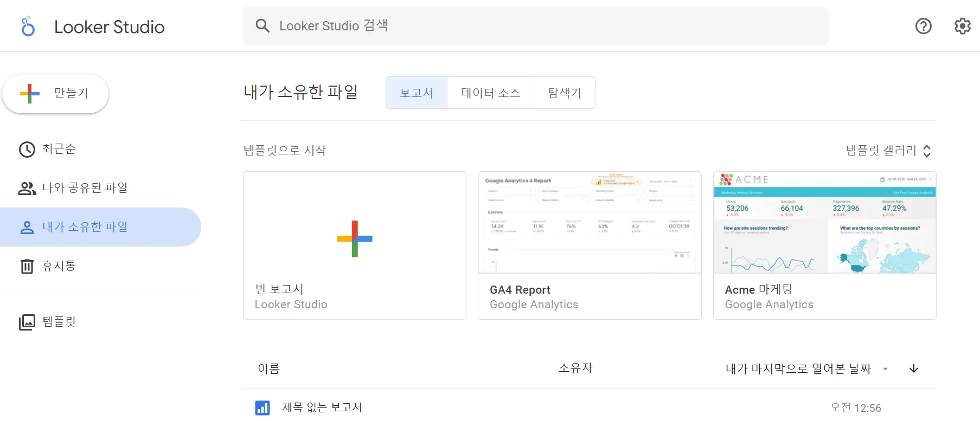Open the 내가 마지막으로 열어본 날짜 dropdown
Image resolution: width=980 pixels, height=421 pixels.
tap(807, 368)
